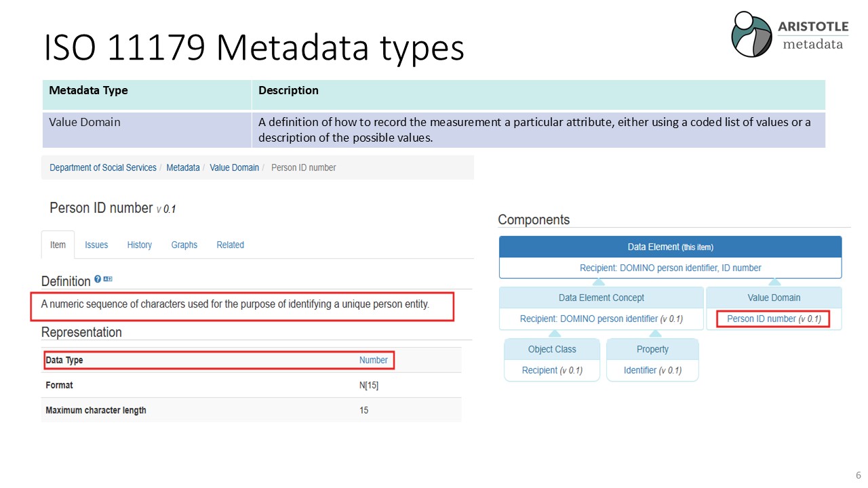Open Department of Social Services breadcrumb
This screenshot has height=488, width=868.
103,167
